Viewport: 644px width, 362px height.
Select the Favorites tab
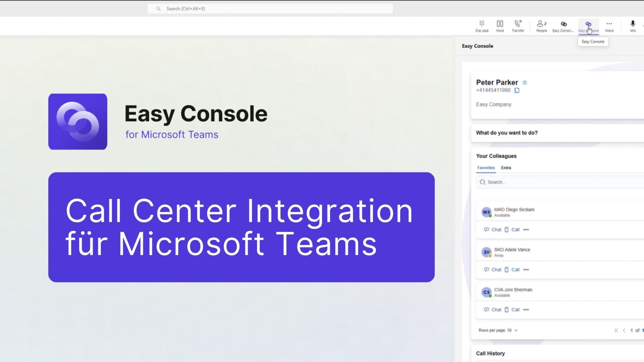coord(486,168)
